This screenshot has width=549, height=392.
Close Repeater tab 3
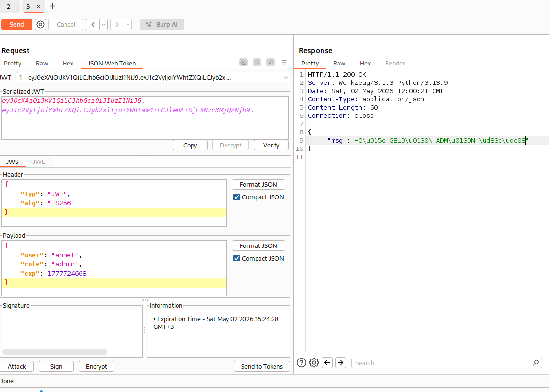pos(38,7)
